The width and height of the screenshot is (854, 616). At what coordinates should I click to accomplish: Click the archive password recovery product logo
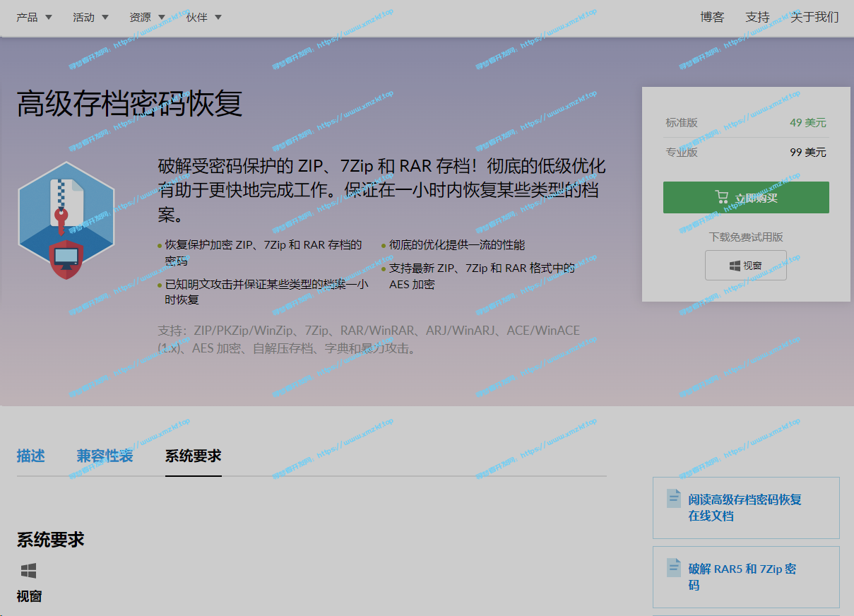66,220
